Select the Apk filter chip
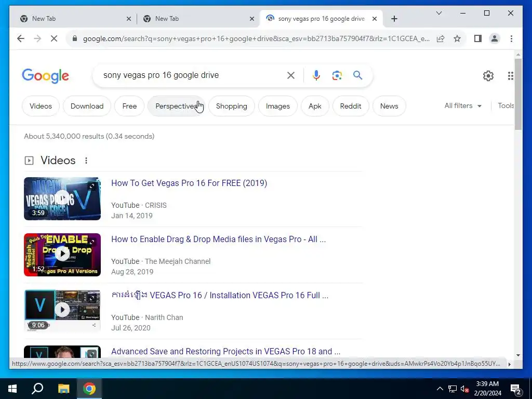Image resolution: width=532 pixels, height=399 pixels. (315, 106)
